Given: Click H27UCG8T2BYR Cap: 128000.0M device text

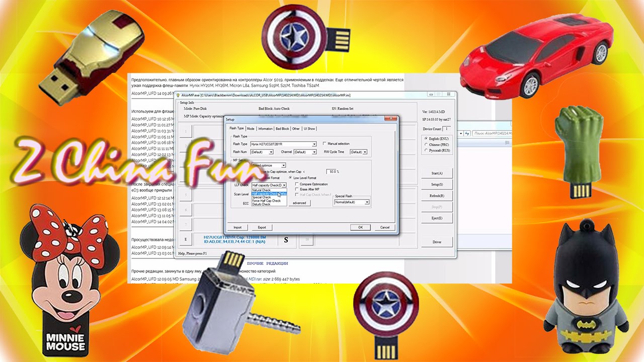Looking at the screenshot, I should click(234, 237).
